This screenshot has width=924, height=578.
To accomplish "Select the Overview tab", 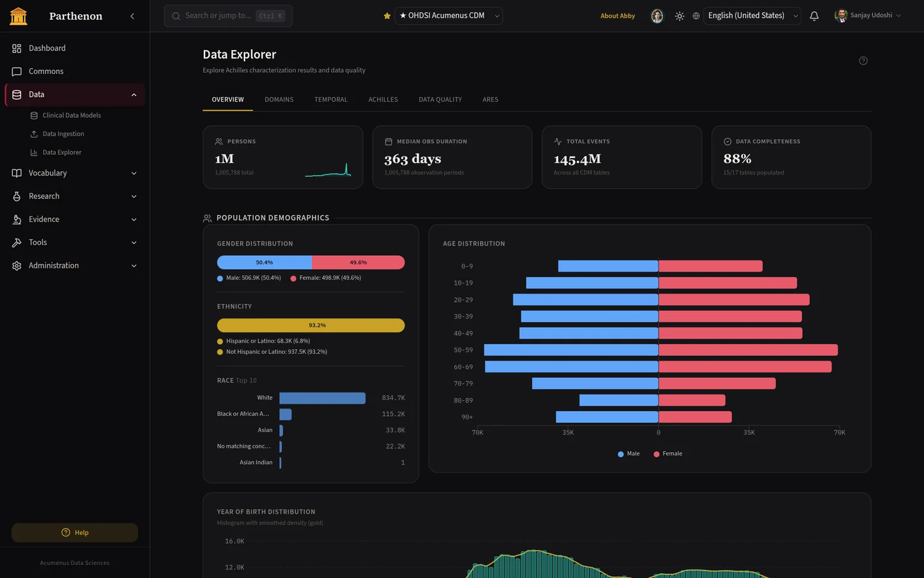I will [228, 100].
